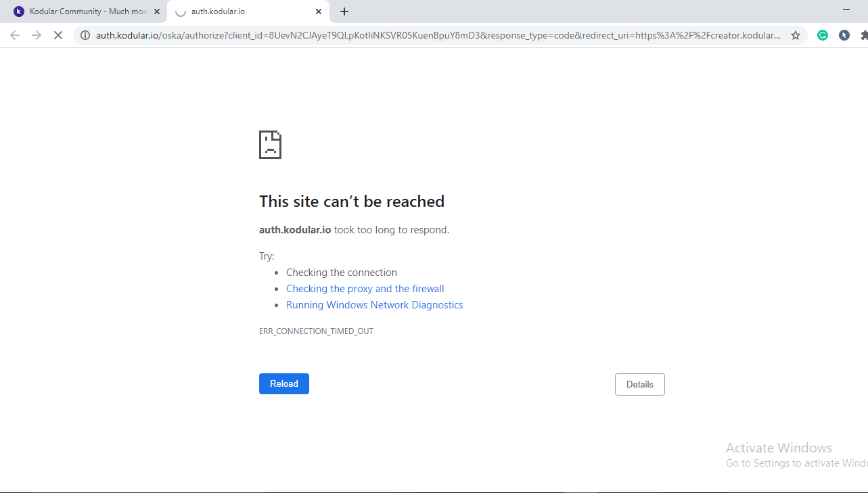This screenshot has width=868, height=493.
Task: Open the Grammarly extension icon
Action: pyautogui.click(x=823, y=35)
